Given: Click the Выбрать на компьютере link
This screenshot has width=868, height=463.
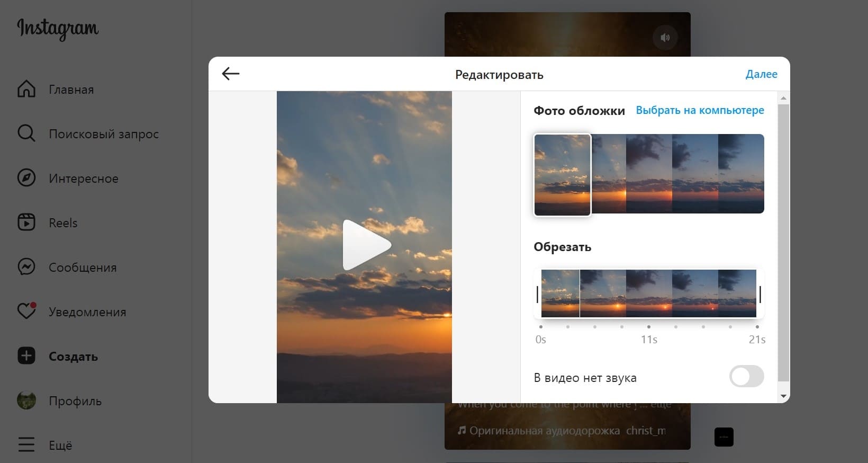Looking at the screenshot, I should click(700, 110).
